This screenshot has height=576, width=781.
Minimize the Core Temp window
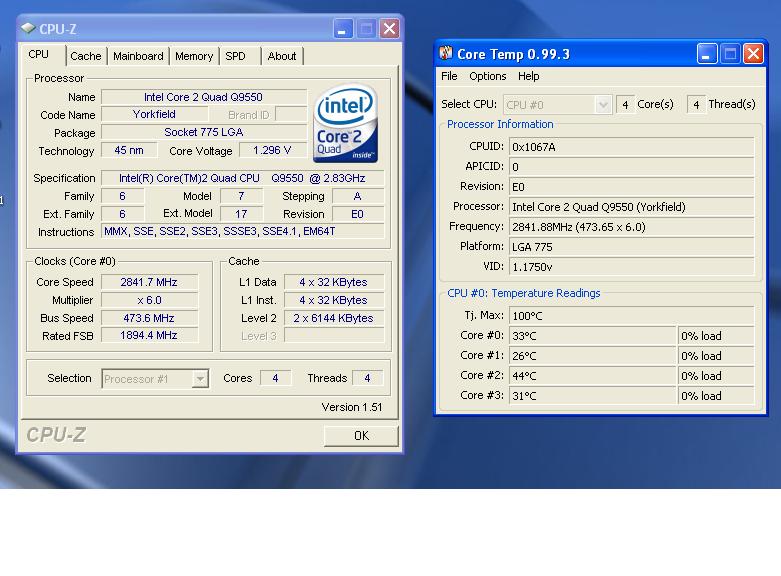pos(707,53)
